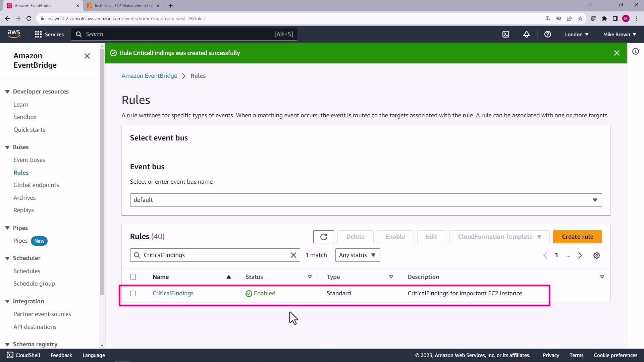Open the Any status filter dropdown
Viewport: 644px width, 362px height.
(x=357, y=255)
